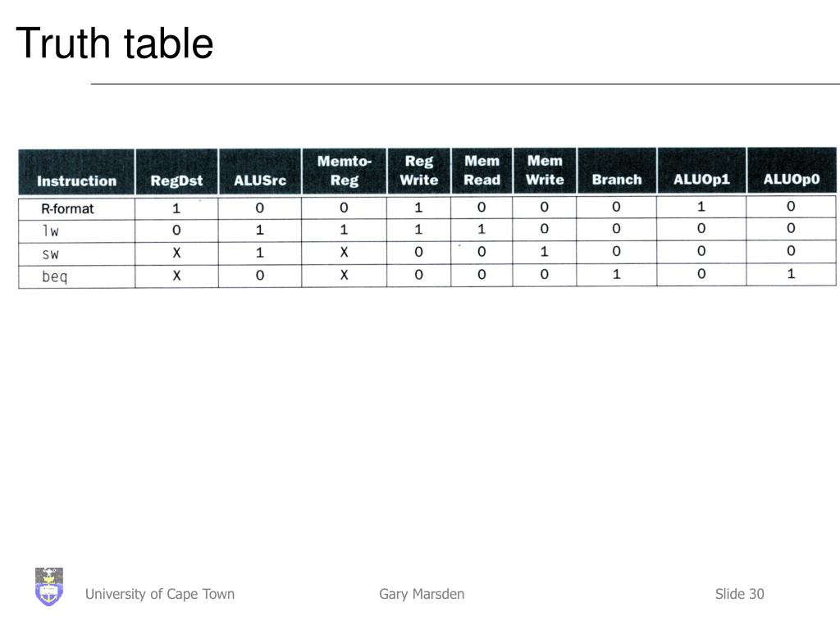Click the "Gary Marsden" author name
840x630 pixels.
(x=422, y=594)
